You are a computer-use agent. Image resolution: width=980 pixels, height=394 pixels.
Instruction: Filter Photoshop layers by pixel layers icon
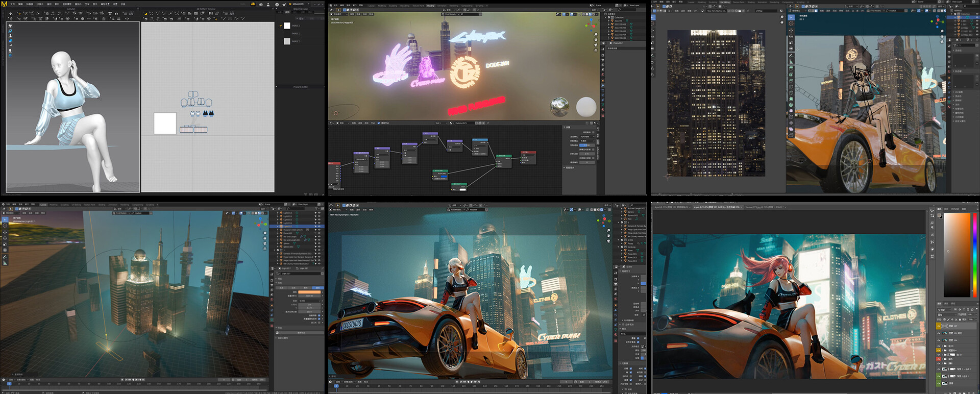click(955, 309)
